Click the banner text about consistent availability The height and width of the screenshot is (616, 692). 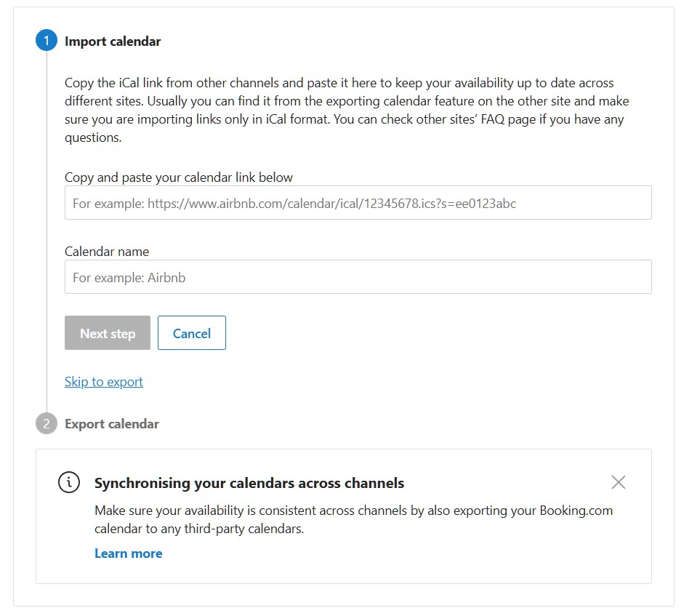(x=353, y=519)
